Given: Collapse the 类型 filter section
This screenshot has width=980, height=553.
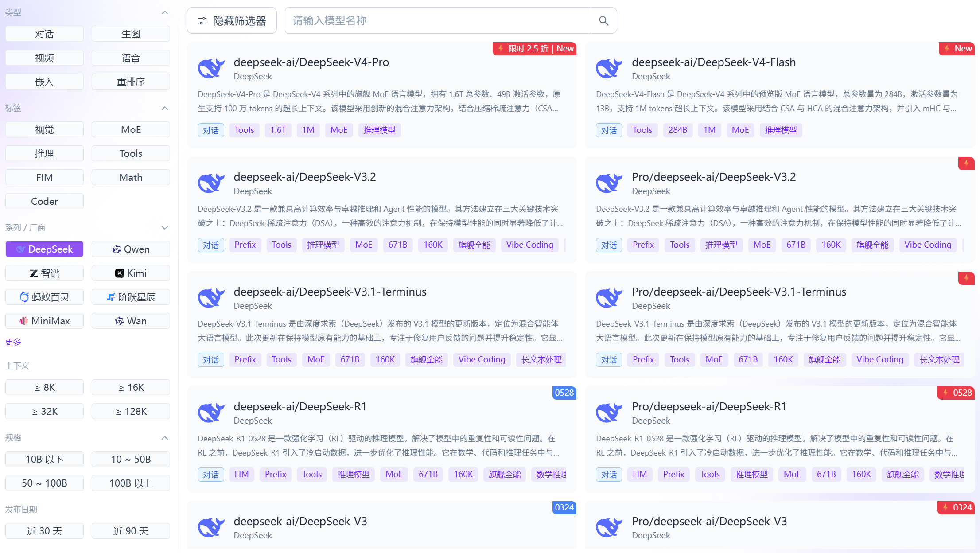Looking at the screenshot, I should point(165,12).
